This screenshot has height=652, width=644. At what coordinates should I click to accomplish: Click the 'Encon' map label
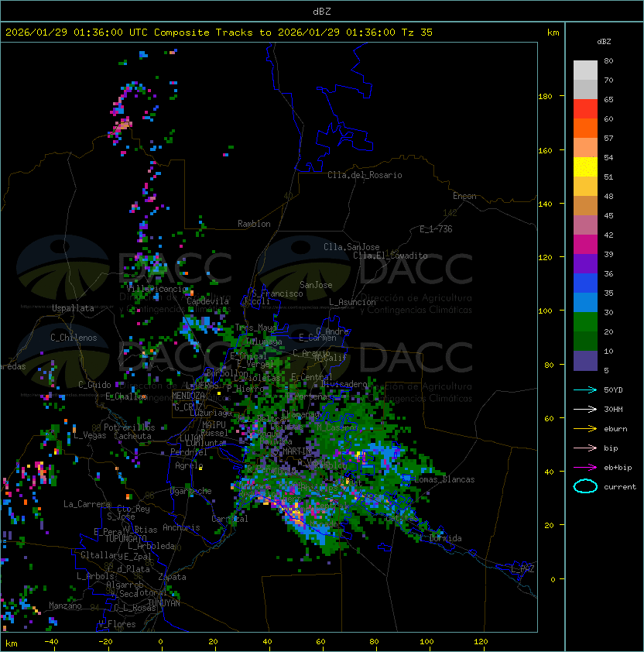(464, 196)
